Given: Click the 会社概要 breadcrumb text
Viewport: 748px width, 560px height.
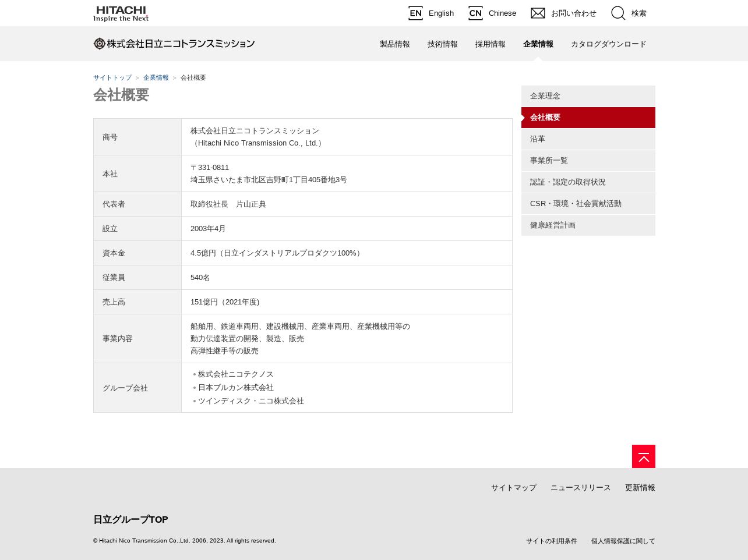Looking at the screenshot, I should click(x=193, y=77).
